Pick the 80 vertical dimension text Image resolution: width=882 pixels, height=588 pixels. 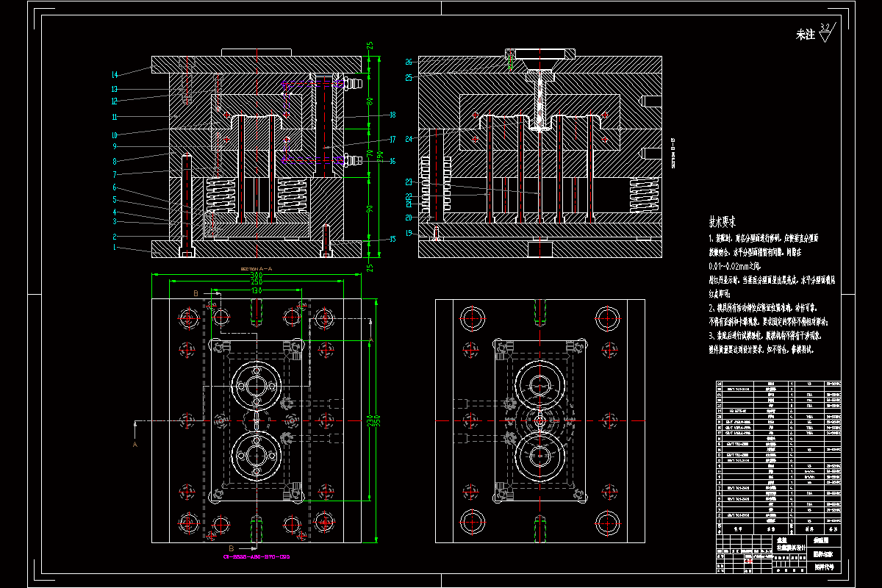pyautogui.click(x=370, y=101)
